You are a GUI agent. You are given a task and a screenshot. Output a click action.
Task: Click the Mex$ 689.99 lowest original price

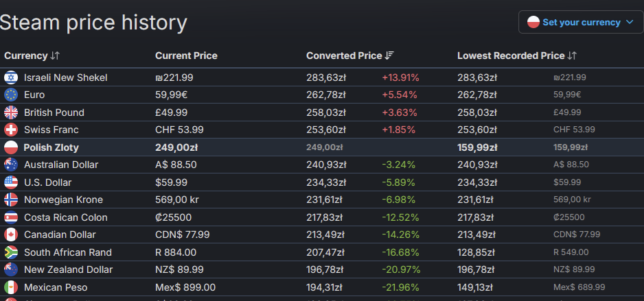(x=579, y=287)
